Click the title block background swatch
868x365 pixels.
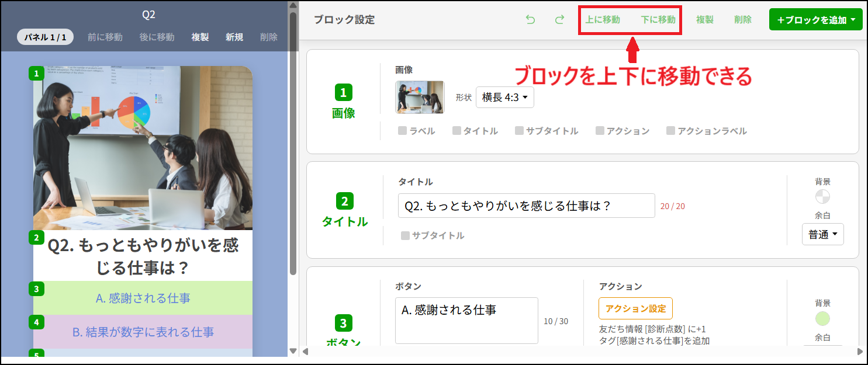(822, 196)
